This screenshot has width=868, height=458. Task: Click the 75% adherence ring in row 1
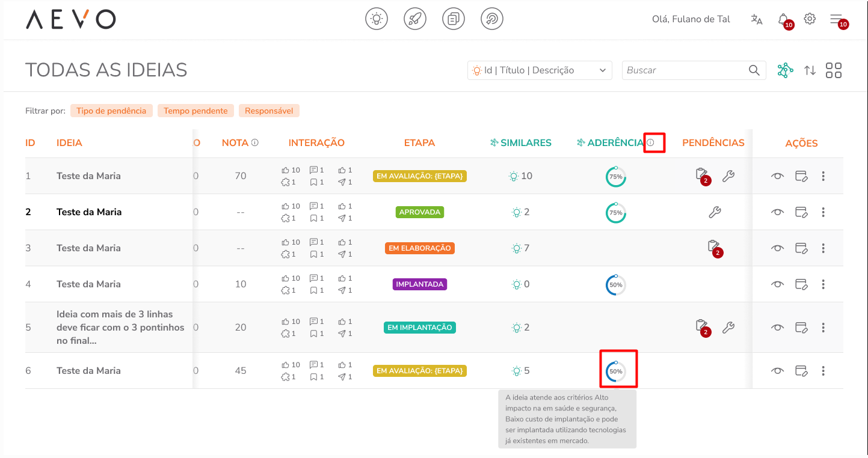(615, 177)
